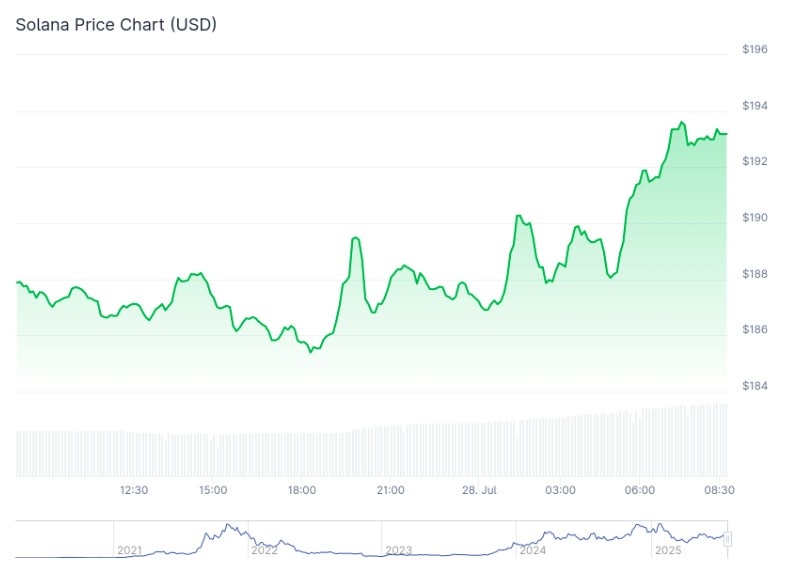Select 2024 on the range navigator

[533, 550]
